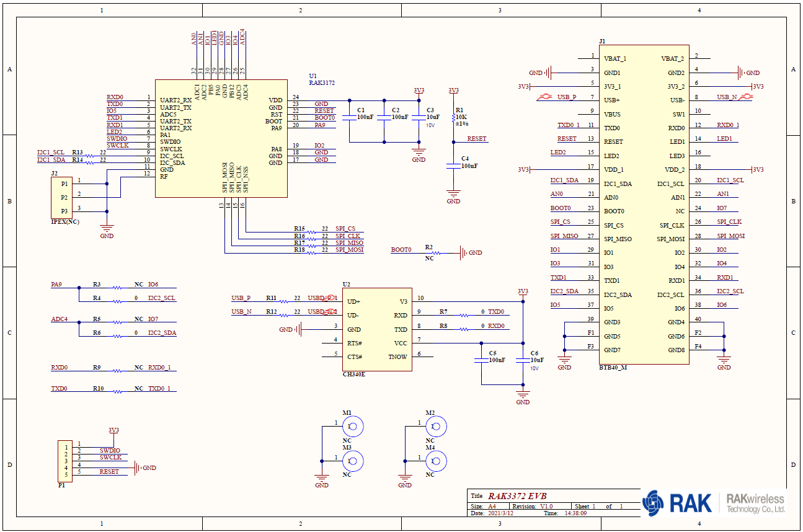Click the TNOW pin name on U2
The width and height of the screenshot is (803, 532).
397,357
